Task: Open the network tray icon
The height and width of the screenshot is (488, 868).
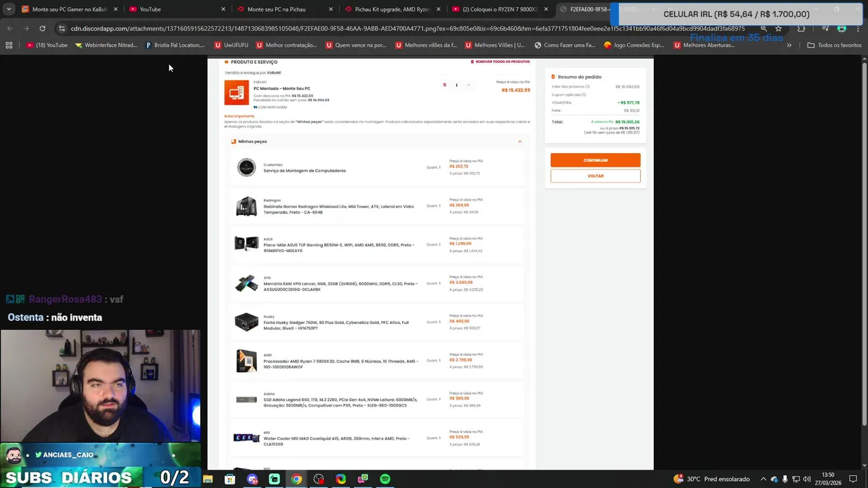Action: pyautogui.click(x=795, y=479)
